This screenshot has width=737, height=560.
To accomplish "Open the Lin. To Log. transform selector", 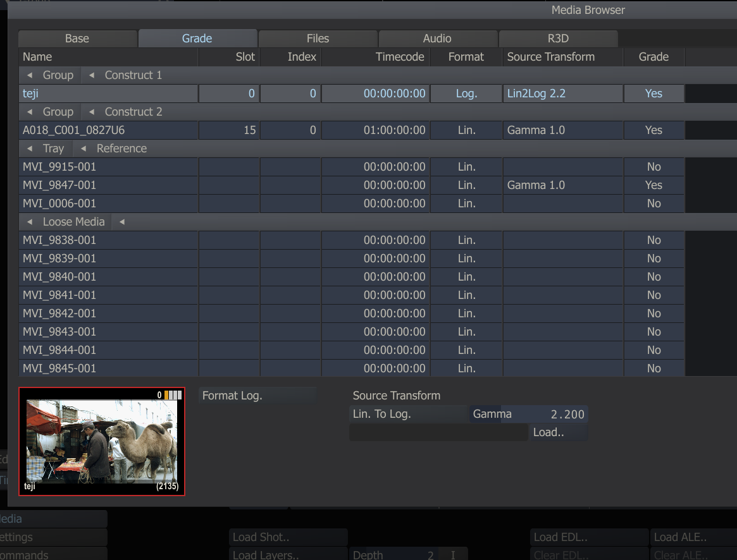I will (x=408, y=415).
